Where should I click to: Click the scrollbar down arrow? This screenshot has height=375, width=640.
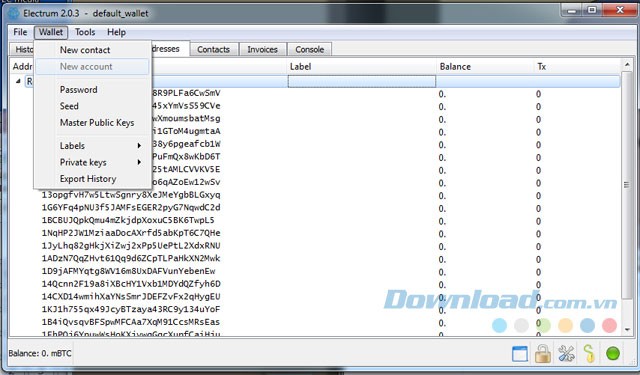point(627,330)
